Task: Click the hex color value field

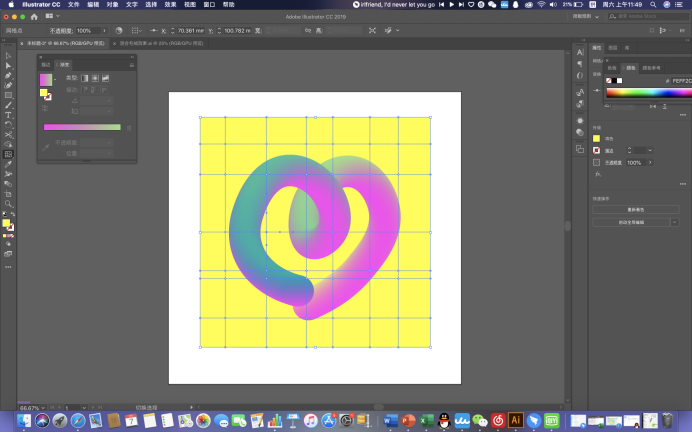Action: coord(680,80)
